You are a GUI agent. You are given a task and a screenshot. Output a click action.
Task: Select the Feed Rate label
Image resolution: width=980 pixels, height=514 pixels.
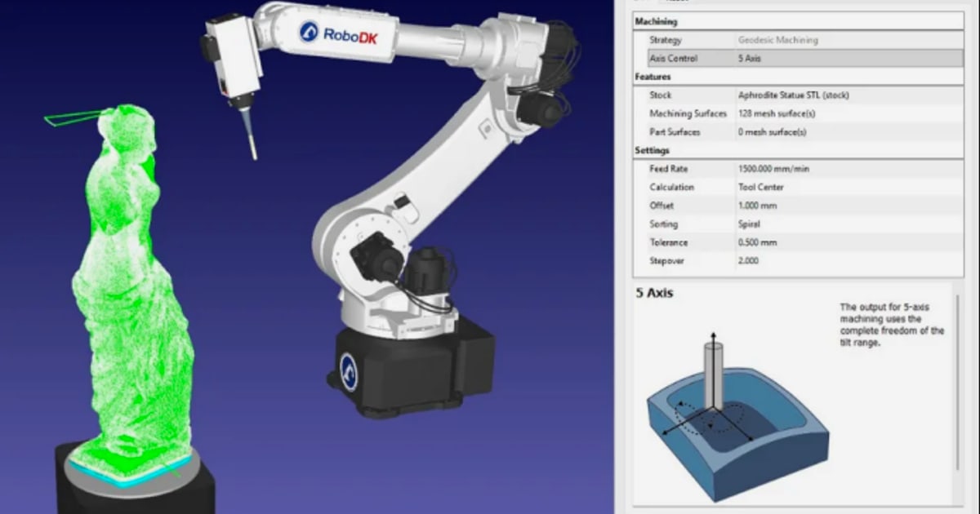pos(668,169)
